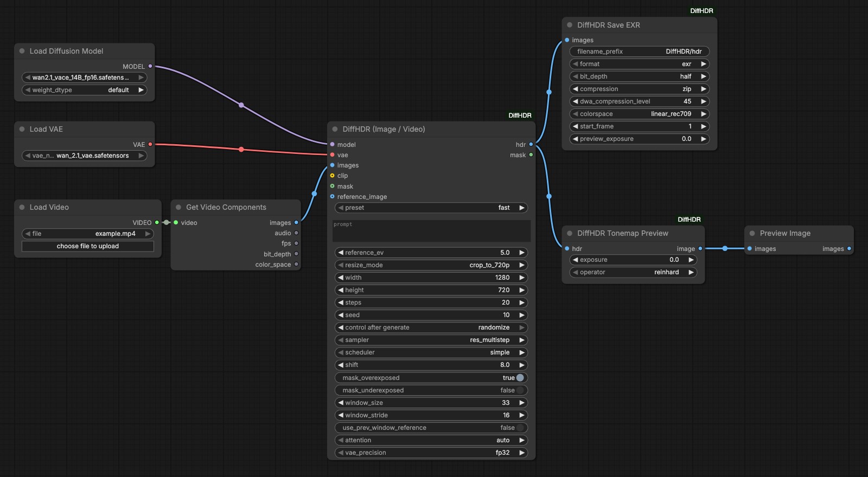Click the midpoint dot on the red VAE link
Image resolution: width=868 pixels, height=477 pixels.
click(x=241, y=149)
